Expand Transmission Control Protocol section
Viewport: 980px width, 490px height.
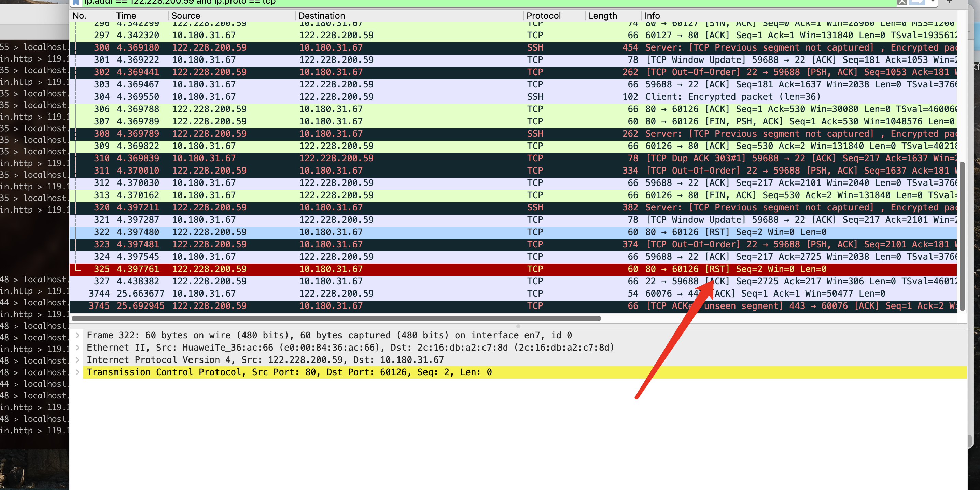click(x=78, y=372)
